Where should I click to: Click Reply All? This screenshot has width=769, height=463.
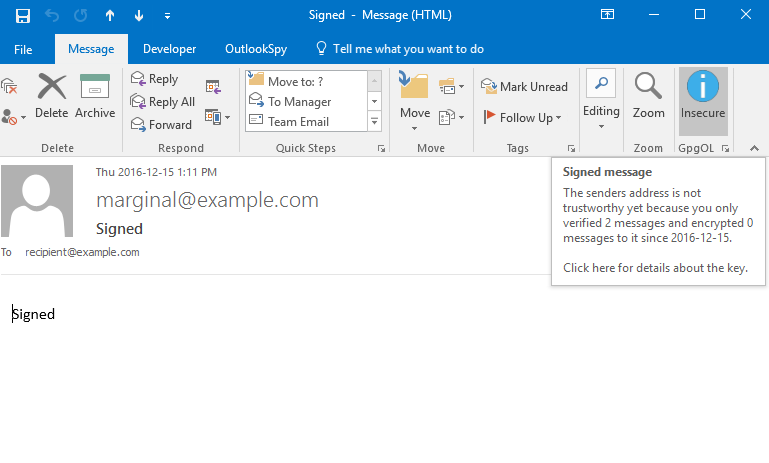pyautogui.click(x=162, y=102)
